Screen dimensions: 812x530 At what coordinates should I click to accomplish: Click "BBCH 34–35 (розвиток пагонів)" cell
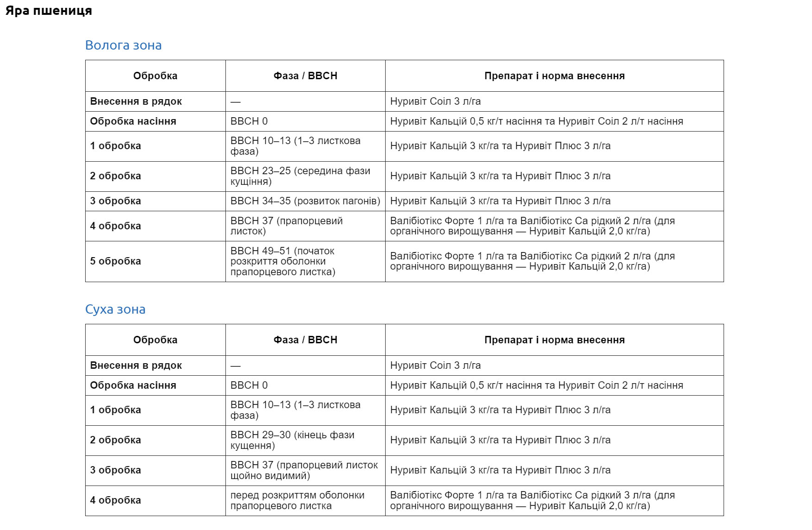(306, 201)
